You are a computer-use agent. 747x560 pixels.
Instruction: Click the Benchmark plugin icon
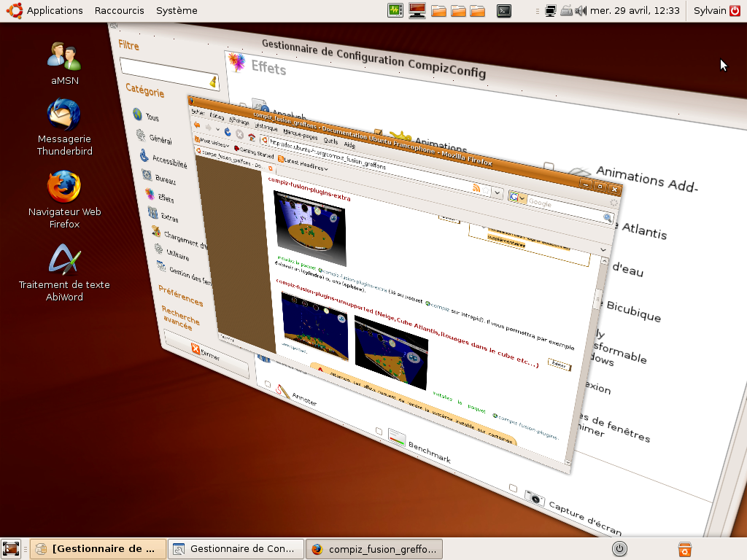[x=396, y=438]
